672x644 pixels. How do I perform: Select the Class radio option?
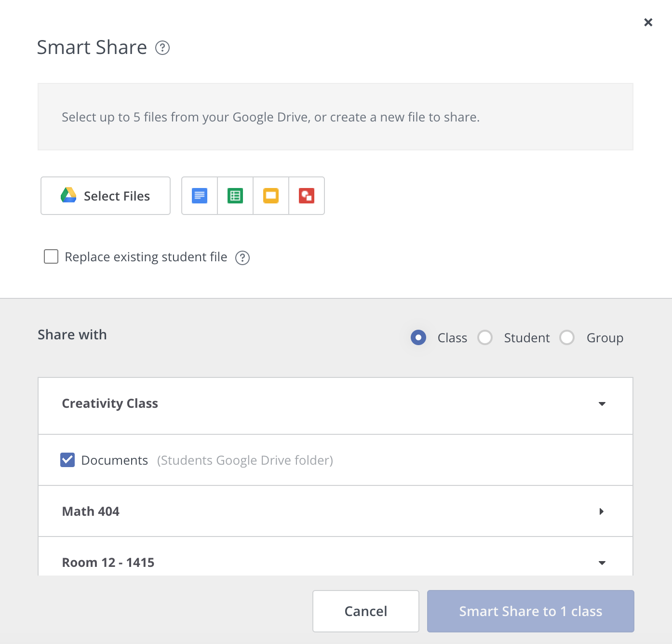(x=418, y=337)
